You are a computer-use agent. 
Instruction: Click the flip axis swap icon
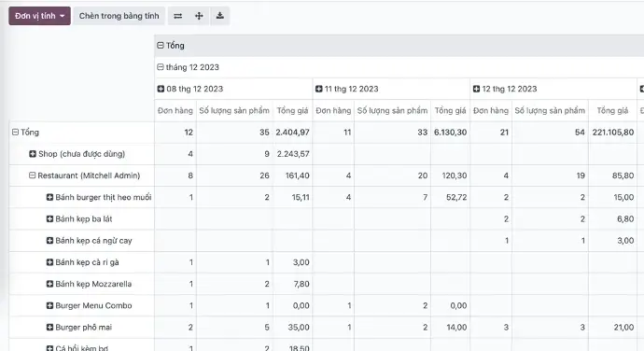click(x=178, y=16)
